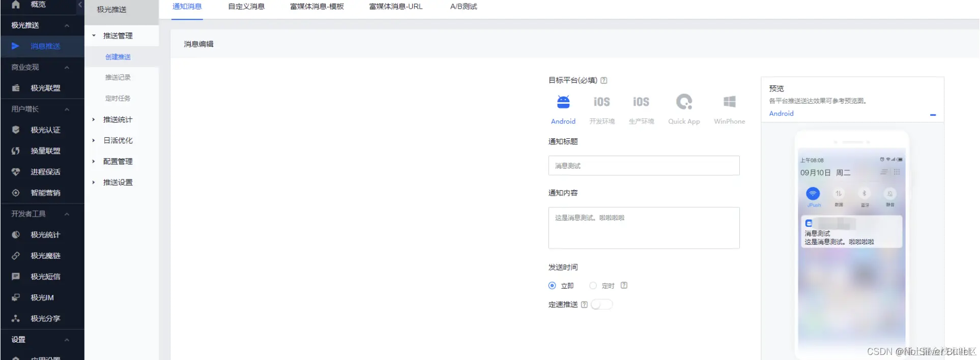
Task: Collapse the Android preview with minus icon
Action: click(x=933, y=115)
